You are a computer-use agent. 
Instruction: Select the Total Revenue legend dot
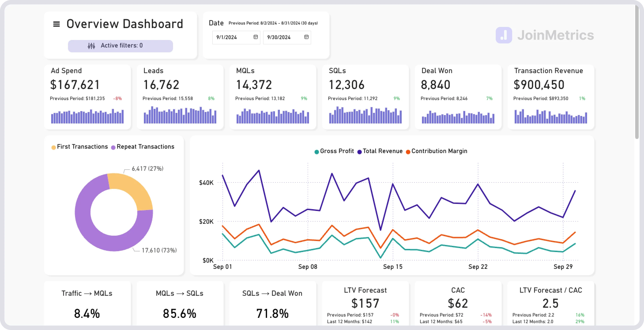click(360, 151)
